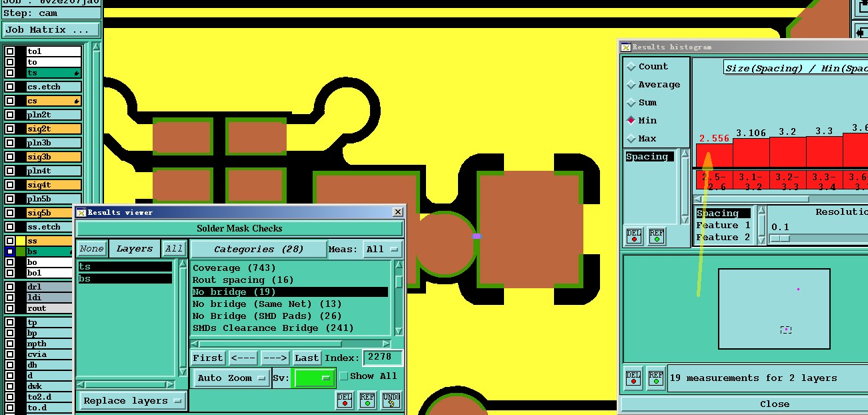
Task: Toggle the bs layer display box
Action: [x=10, y=252]
